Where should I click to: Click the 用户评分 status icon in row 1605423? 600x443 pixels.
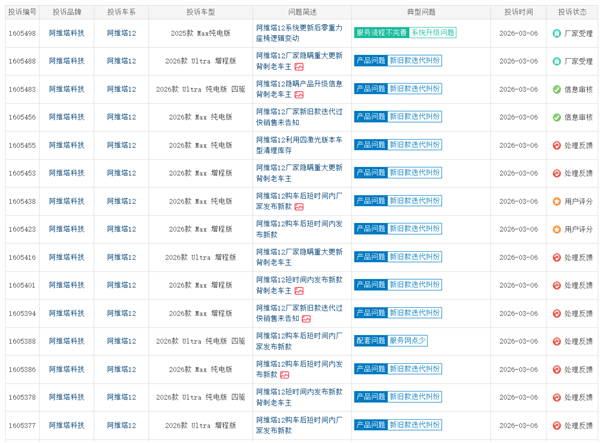557,229
